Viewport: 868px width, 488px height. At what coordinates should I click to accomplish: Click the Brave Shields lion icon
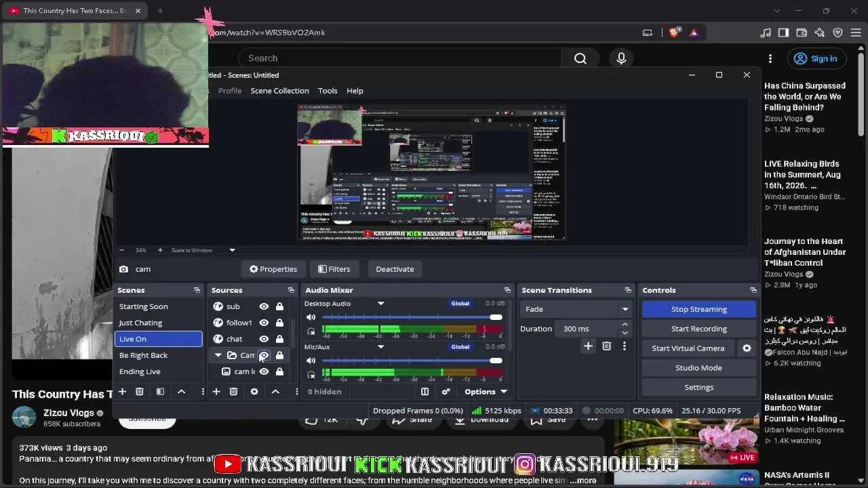pos(674,33)
